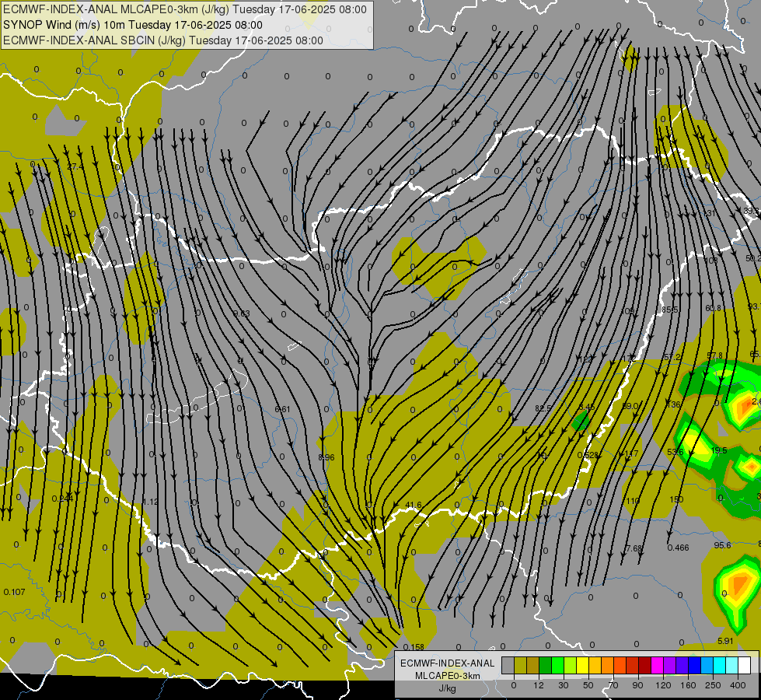Click the map value 60.8
Viewport: 761px width, 700px height.
click(x=714, y=308)
